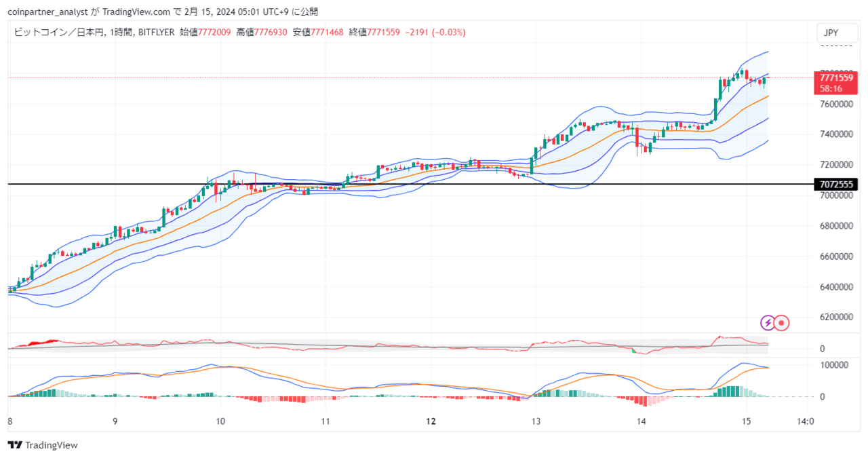Click the 7600000 price axis label

pyautogui.click(x=837, y=104)
